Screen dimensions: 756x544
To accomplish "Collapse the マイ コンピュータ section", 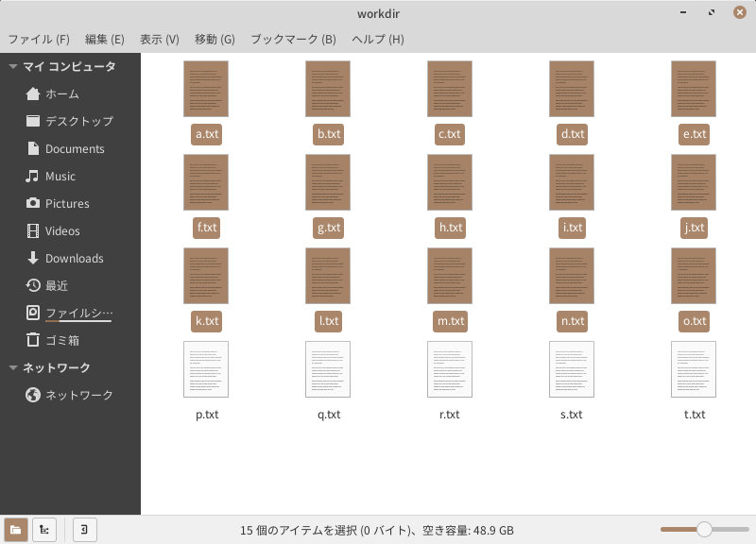I will [13, 66].
